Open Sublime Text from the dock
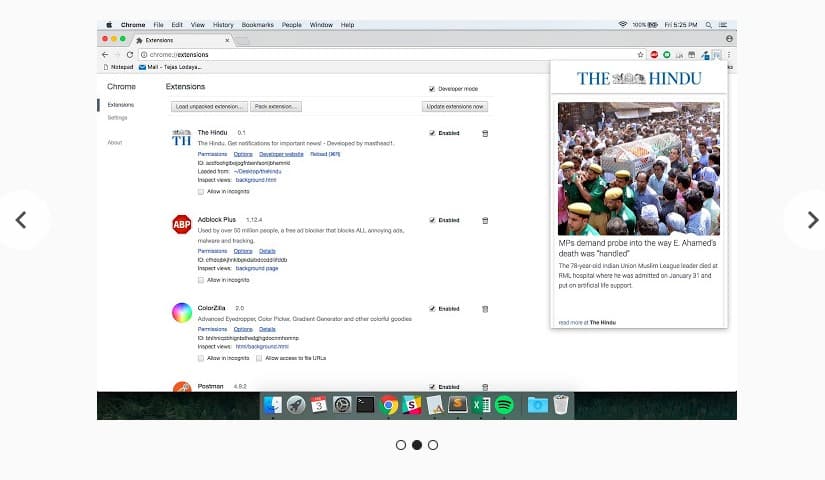 (458, 405)
